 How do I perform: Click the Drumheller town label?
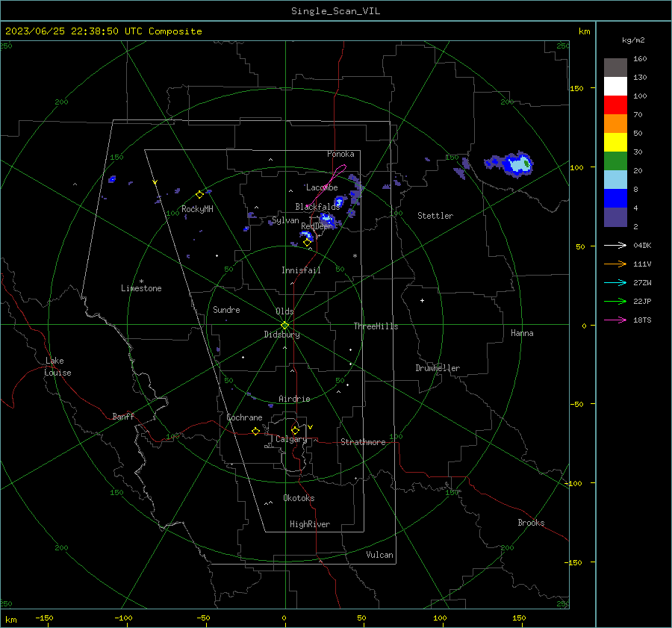point(438,368)
